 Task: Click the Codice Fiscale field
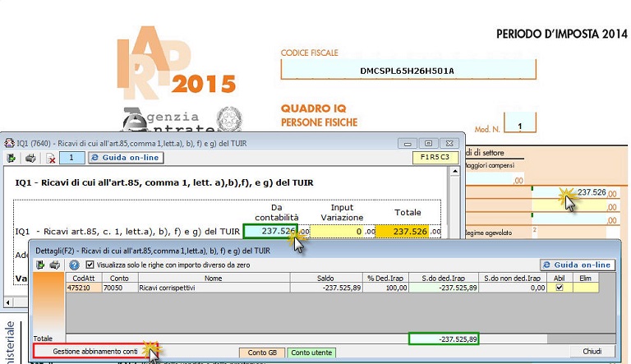(x=407, y=71)
